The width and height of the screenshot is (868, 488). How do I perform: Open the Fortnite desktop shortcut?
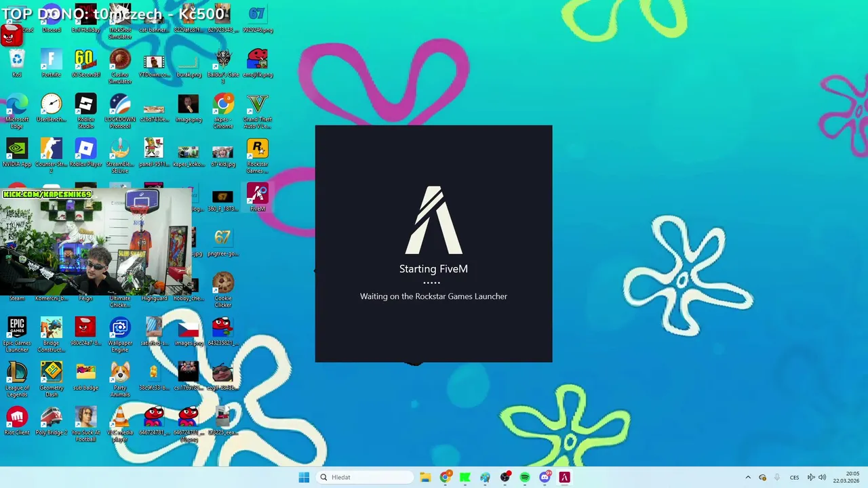click(x=52, y=64)
